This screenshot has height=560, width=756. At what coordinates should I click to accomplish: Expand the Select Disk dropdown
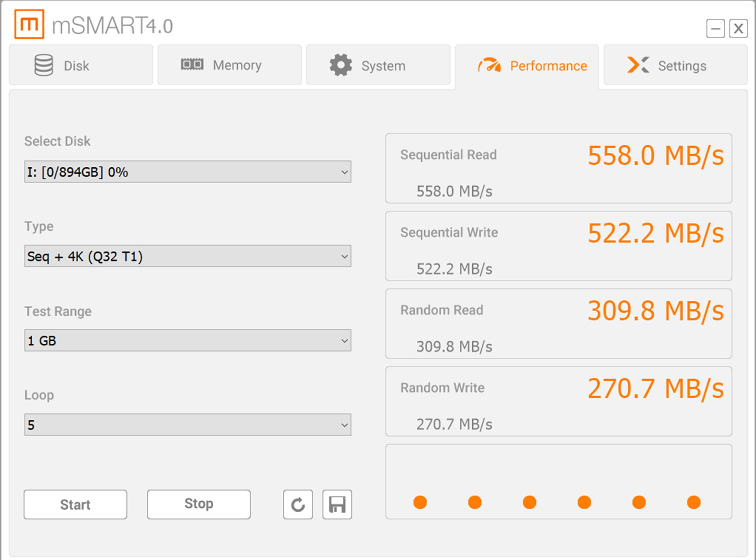pyautogui.click(x=187, y=172)
